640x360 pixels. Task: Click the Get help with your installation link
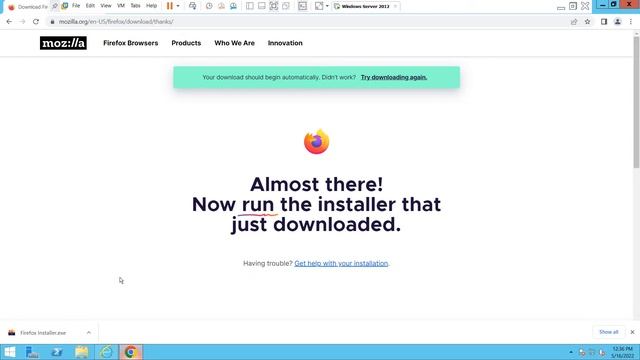point(341,263)
